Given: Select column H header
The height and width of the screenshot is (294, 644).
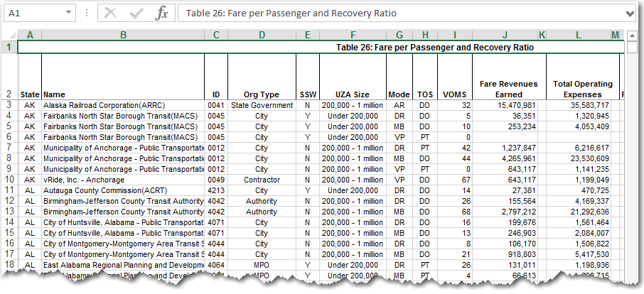Looking at the screenshot, I should (x=425, y=36).
